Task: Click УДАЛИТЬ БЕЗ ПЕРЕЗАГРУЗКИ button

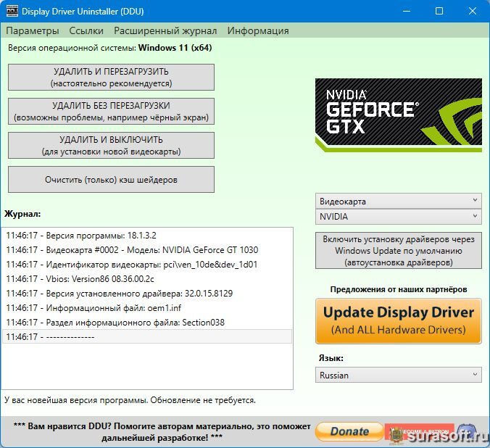Action: (x=111, y=111)
